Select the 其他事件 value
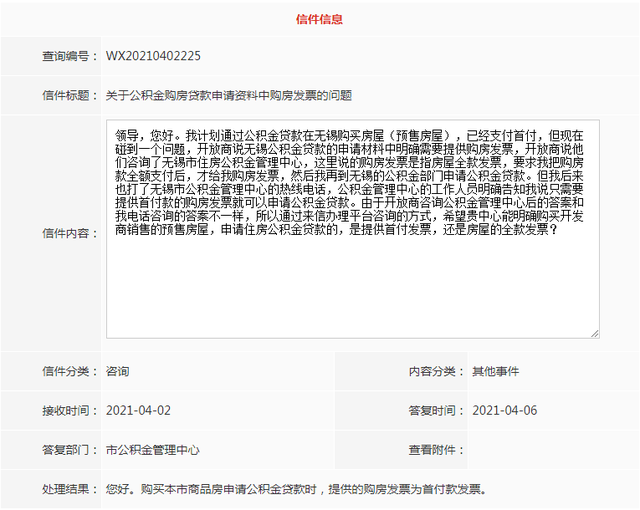This screenshot has width=640, height=510. pyautogui.click(x=496, y=371)
